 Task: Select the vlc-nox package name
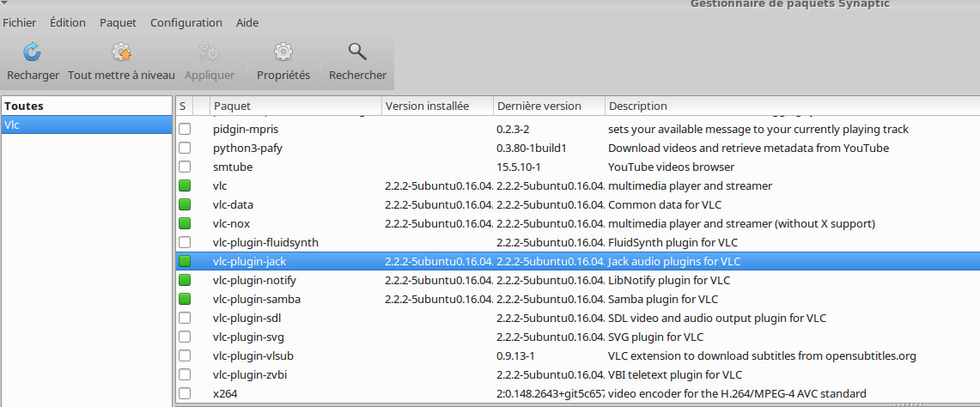(x=231, y=223)
